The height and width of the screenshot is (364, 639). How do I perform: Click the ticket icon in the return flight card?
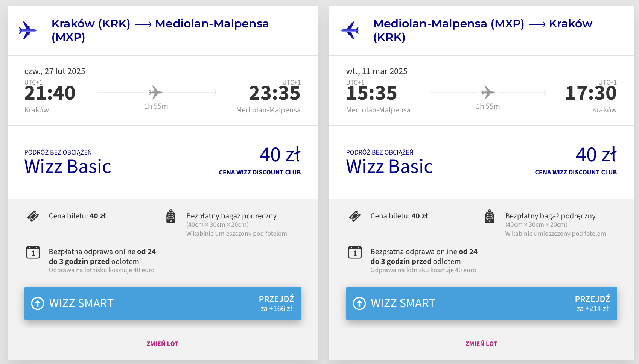click(355, 216)
